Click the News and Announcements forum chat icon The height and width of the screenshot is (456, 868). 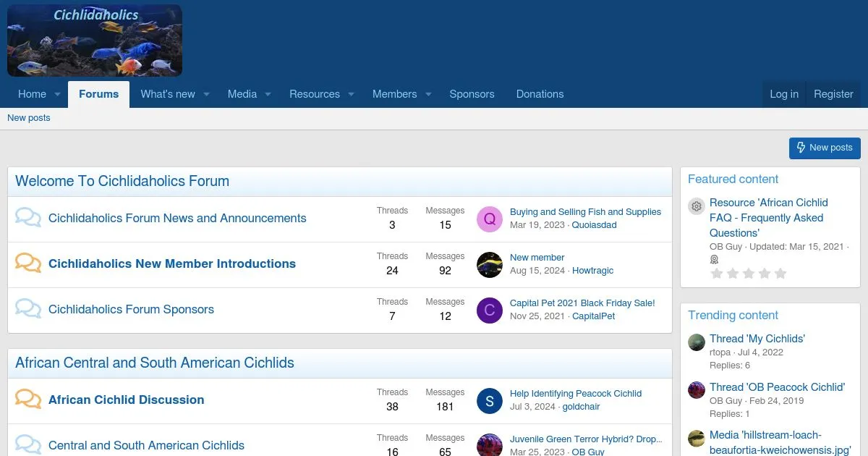[28, 218]
